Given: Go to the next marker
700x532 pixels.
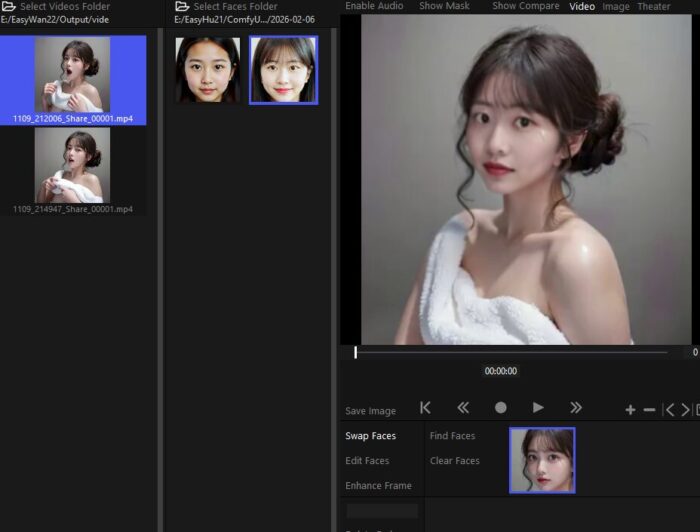Looking at the screenshot, I should click(685, 410).
